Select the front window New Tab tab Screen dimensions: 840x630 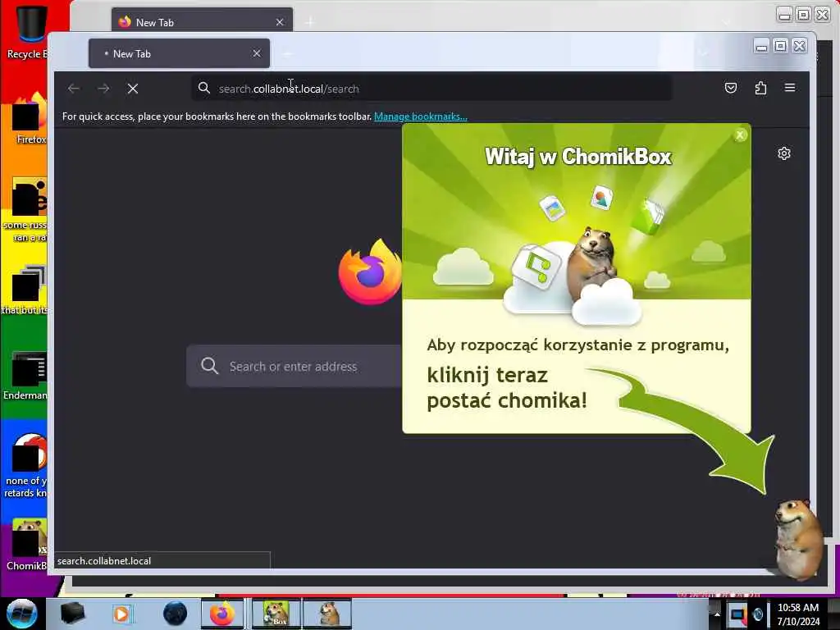[x=179, y=53]
